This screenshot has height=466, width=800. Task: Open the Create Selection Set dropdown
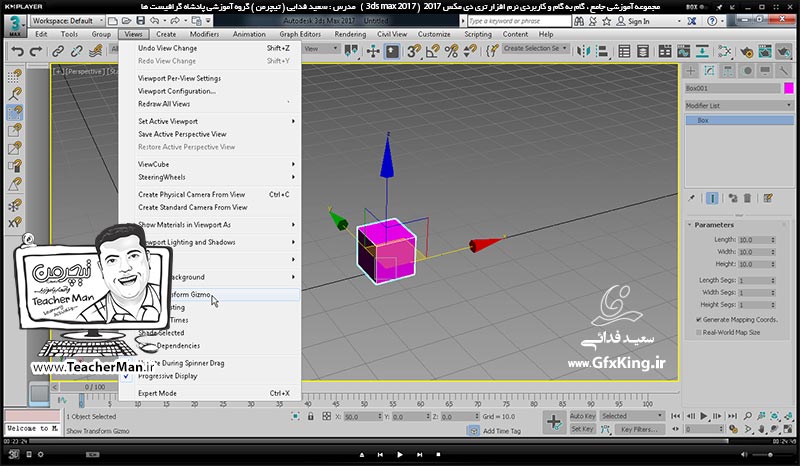coord(535,48)
